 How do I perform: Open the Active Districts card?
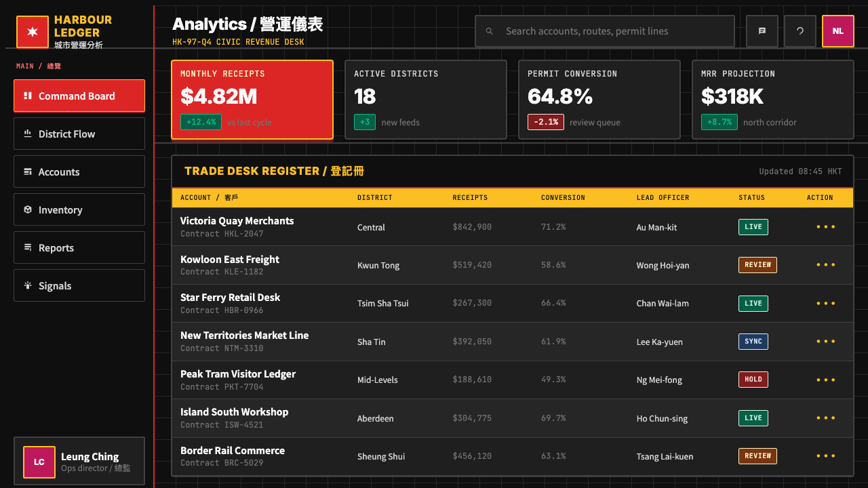pos(426,100)
